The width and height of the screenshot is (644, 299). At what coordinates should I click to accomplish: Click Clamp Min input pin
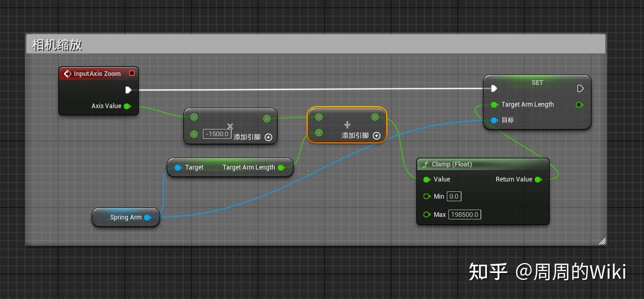point(427,197)
